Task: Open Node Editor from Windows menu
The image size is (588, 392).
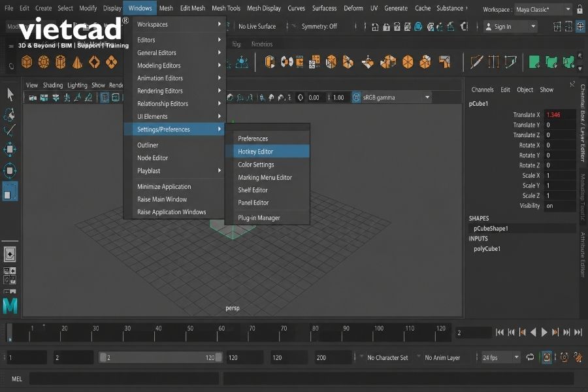Action: tap(175, 158)
